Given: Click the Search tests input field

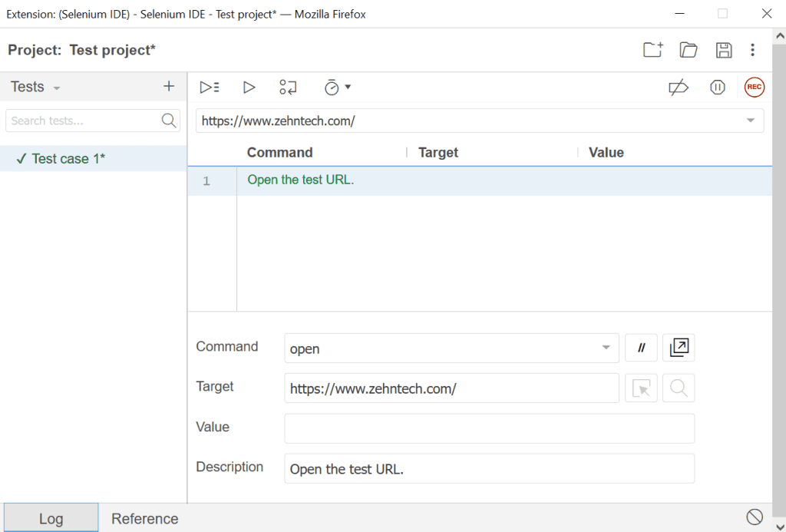Looking at the screenshot, I should [83, 121].
